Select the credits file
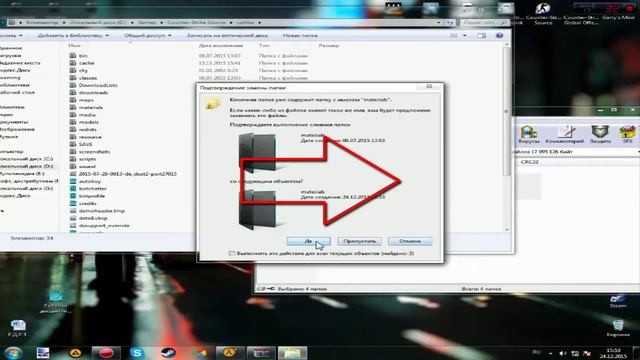 [87, 203]
